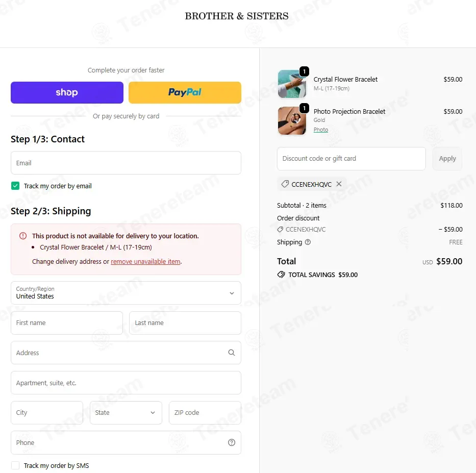Click the phone field help icon
Image resolution: width=476 pixels, height=473 pixels.
click(x=231, y=442)
